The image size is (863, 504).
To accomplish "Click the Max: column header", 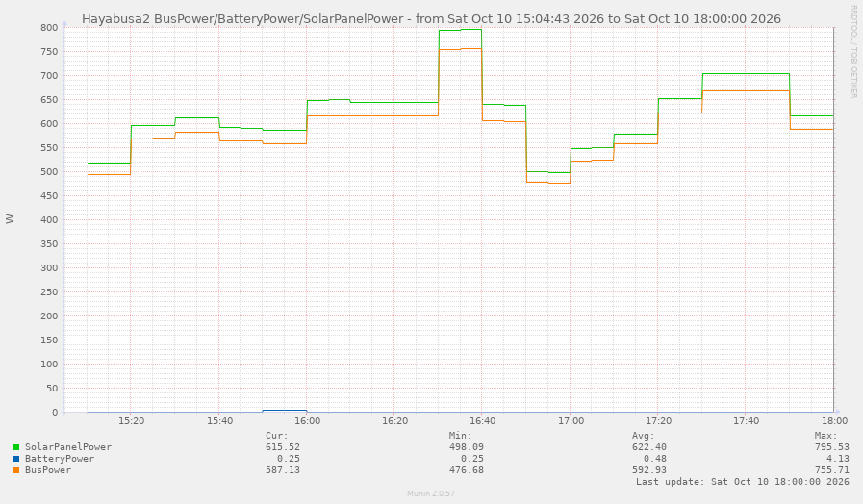I will point(826,435).
